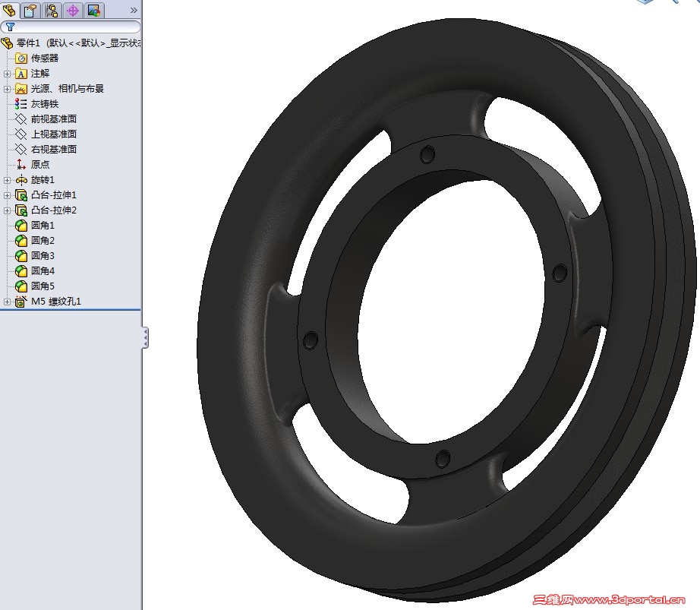Select the 圆角5 fillet feature
Image resolution: width=700 pixels, height=610 pixels.
[x=43, y=286]
